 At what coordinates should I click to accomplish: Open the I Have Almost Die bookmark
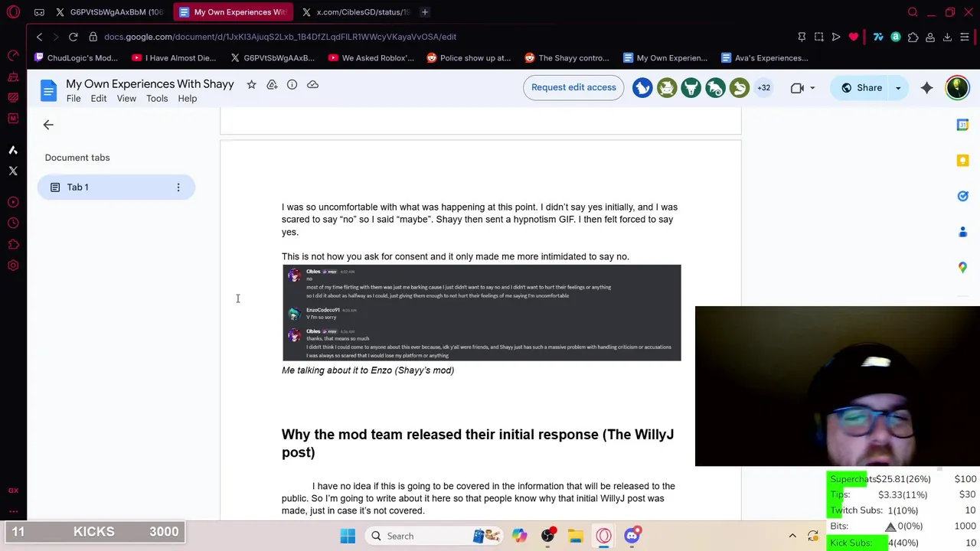point(175,58)
